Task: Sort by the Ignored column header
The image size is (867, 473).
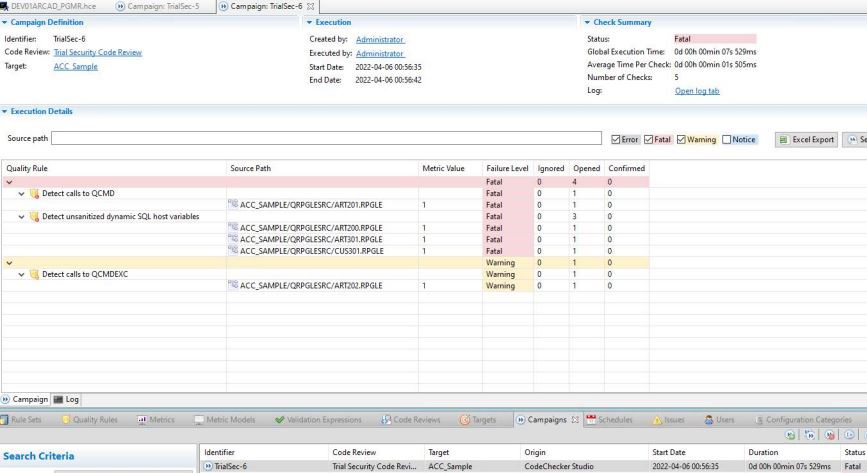Action: pos(551,168)
